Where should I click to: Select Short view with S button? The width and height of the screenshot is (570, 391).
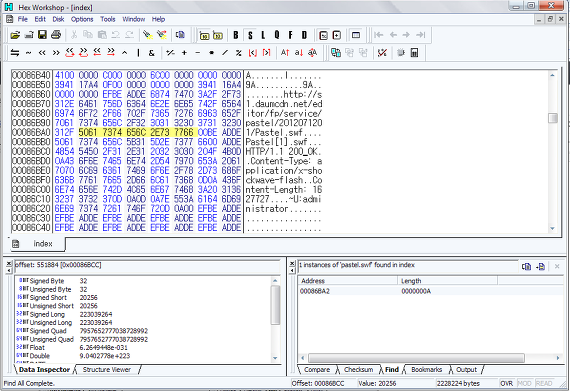pyautogui.click(x=250, y=35)
